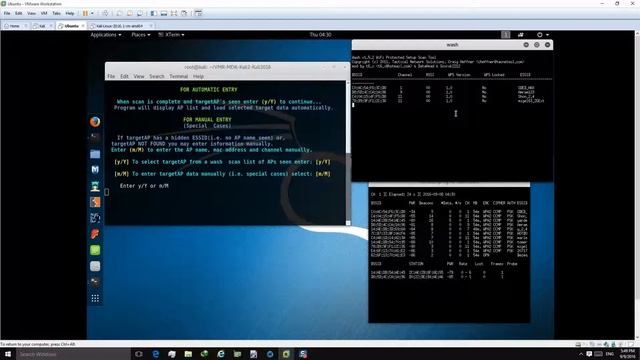640x360 pixels.
Task: Open Burp Suite from the Kali dock
Action: click(x=95, y=202)
